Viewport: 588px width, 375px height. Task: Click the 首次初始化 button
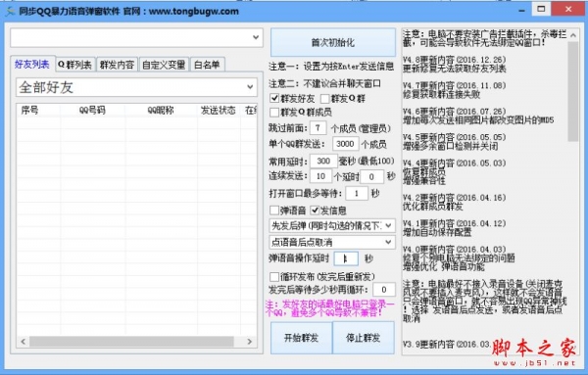coord(333,42)
